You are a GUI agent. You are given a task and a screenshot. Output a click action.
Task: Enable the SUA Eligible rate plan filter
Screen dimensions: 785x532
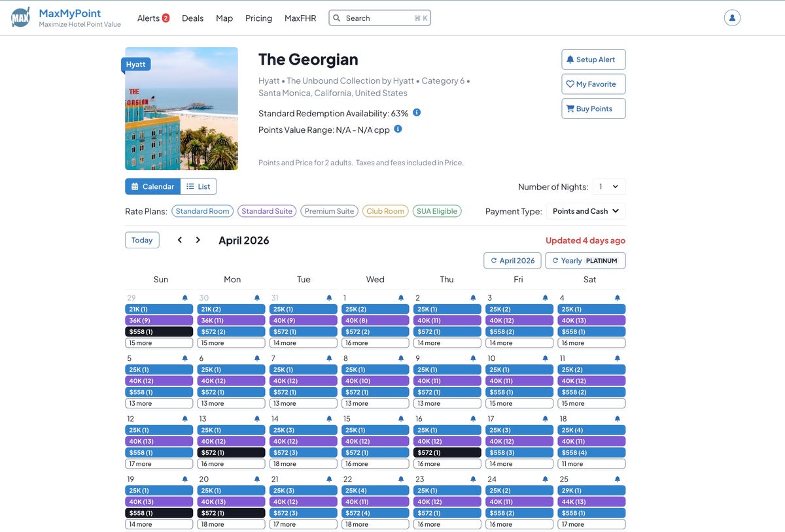click(x=437, y=210)
